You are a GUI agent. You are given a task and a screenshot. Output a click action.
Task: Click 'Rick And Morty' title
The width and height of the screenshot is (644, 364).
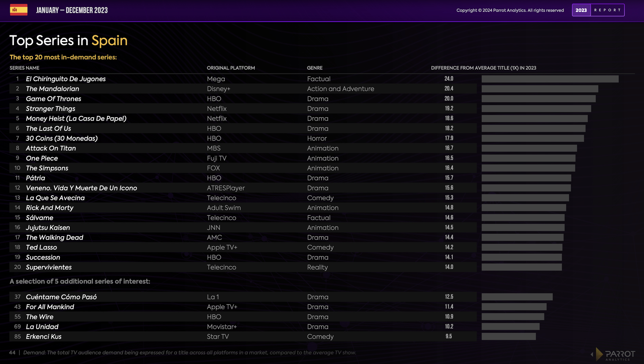tap(50, 208)
